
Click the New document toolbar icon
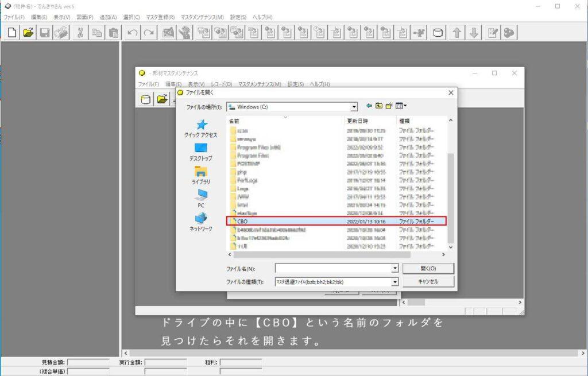coord(11,32)
